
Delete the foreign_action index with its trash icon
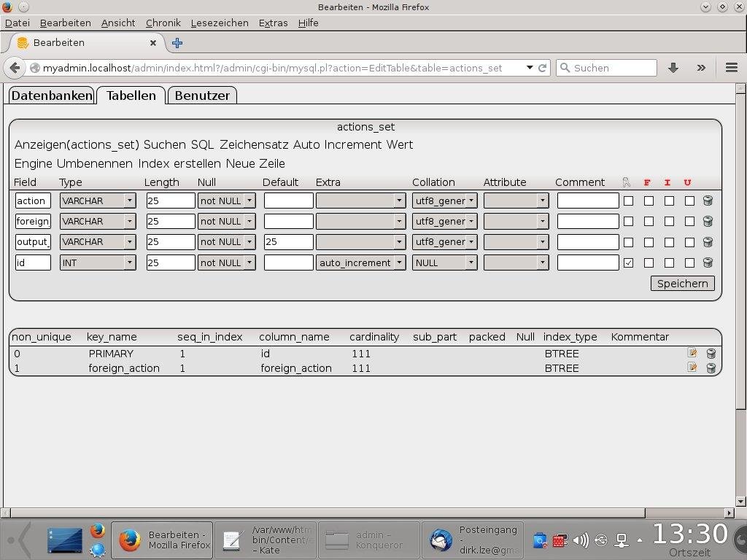(711, 367)
